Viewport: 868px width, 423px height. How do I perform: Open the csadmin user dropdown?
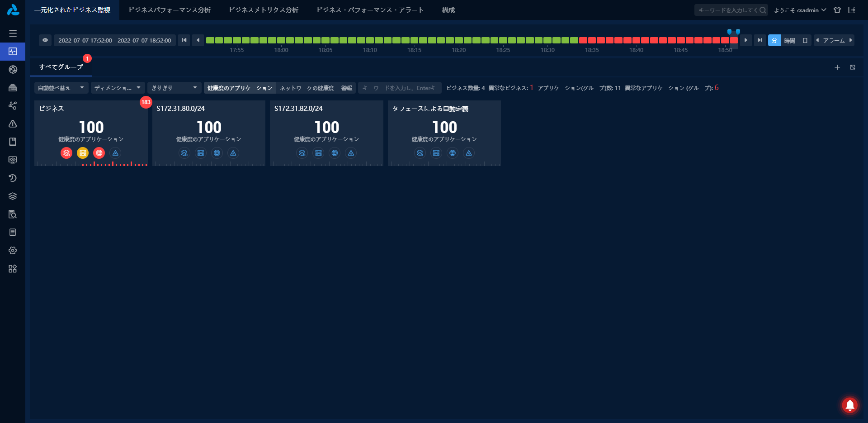(800, 10)
